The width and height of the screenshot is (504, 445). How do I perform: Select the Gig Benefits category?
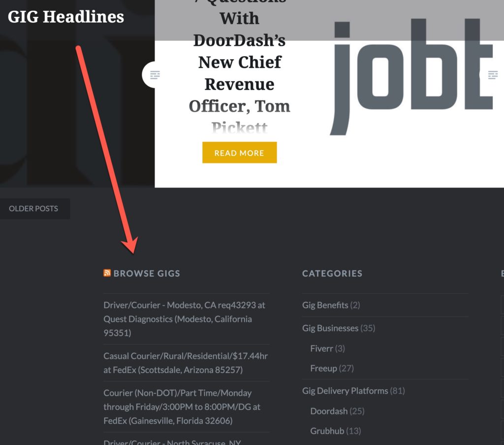[x=325, y=305]
